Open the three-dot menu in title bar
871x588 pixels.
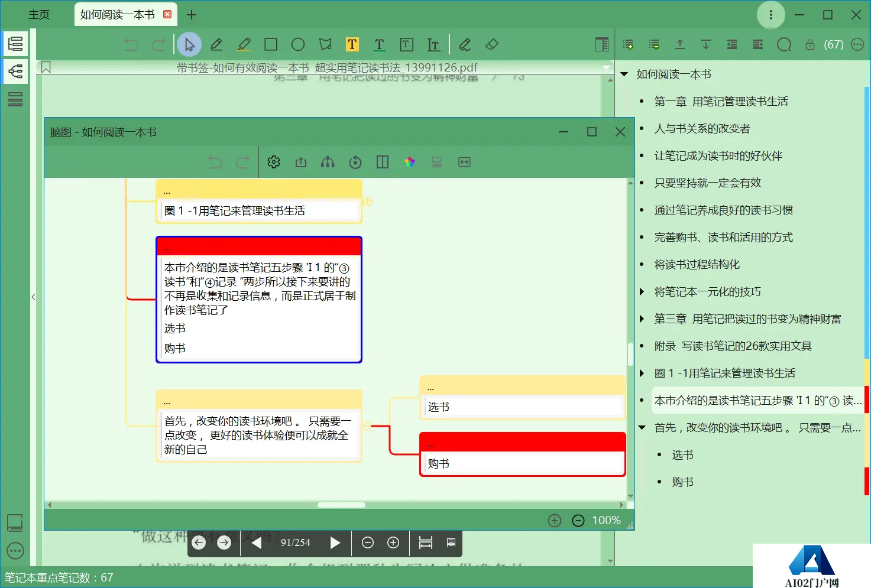pyautogui.click(x=771, y=15)
